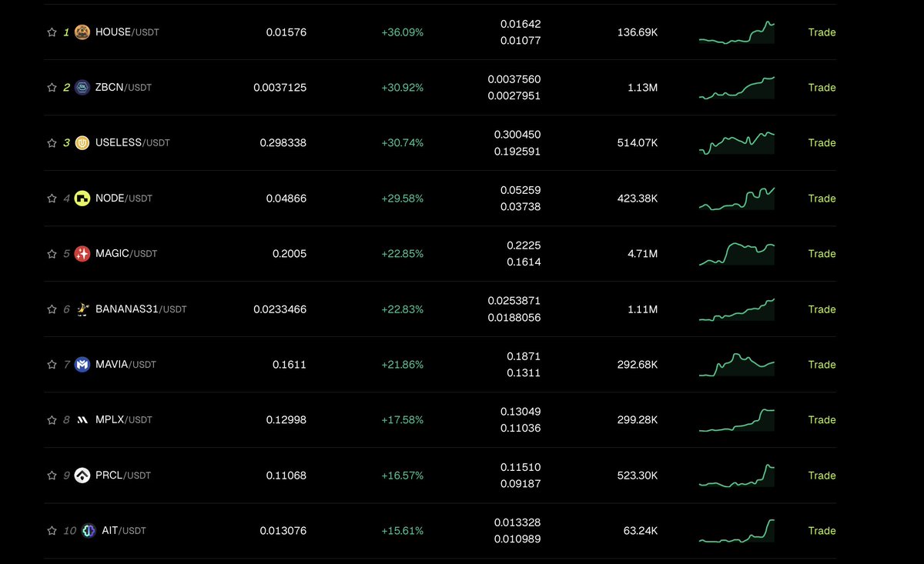Toggle the MAVIA/USDT favorite star
The image size is (924, 564).
(52, 365)
